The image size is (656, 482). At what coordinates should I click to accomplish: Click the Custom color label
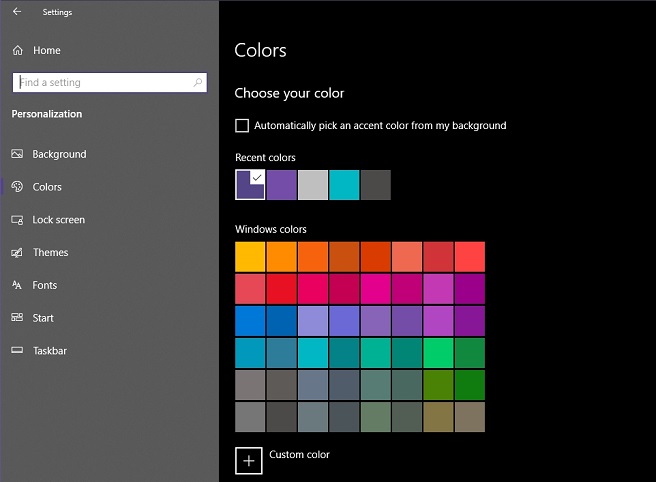click(x=299, y=454)
